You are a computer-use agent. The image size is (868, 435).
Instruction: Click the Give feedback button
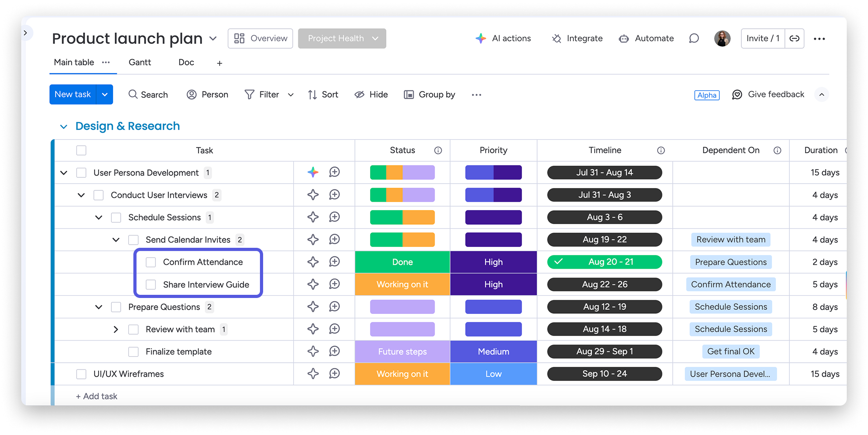click(x=769, y=95)
